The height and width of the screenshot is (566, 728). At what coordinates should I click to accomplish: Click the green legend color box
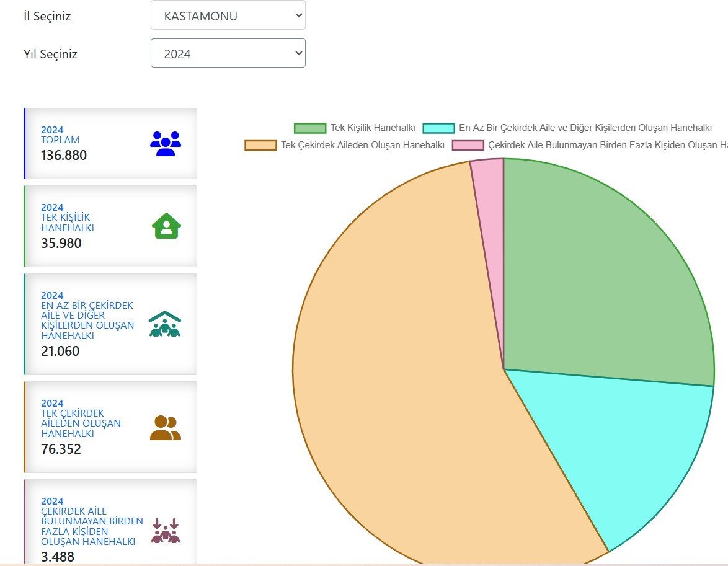pos(309,128)
